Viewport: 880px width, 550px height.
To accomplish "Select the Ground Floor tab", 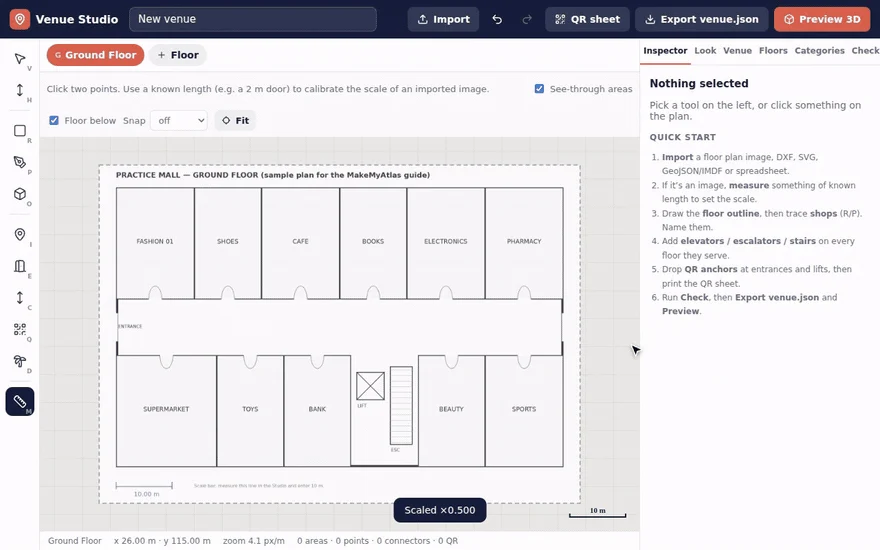I will pyautogui.click(x=95, y=55).
